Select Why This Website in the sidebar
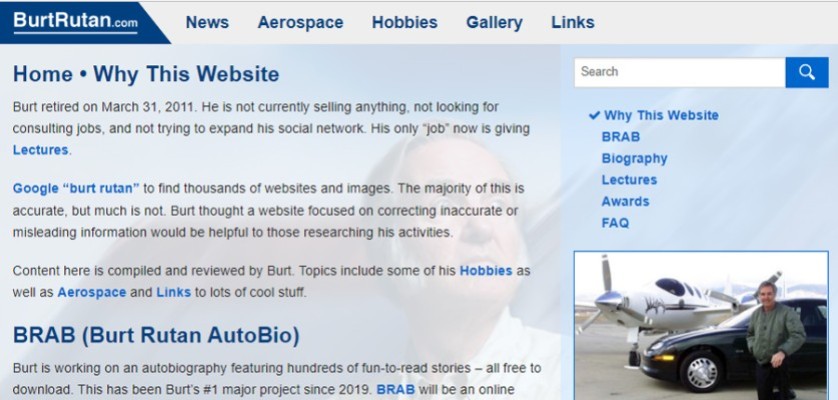 pos(661,116)
